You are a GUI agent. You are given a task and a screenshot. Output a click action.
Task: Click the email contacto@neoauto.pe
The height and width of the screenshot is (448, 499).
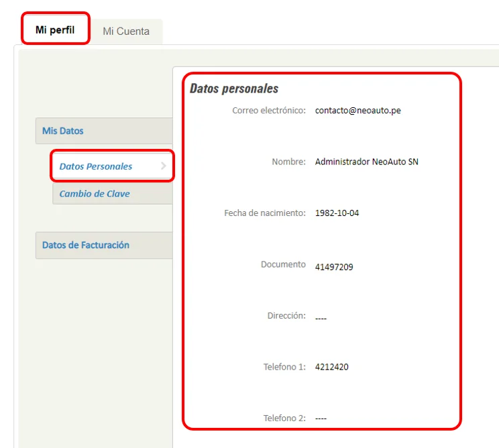[357, 111]
